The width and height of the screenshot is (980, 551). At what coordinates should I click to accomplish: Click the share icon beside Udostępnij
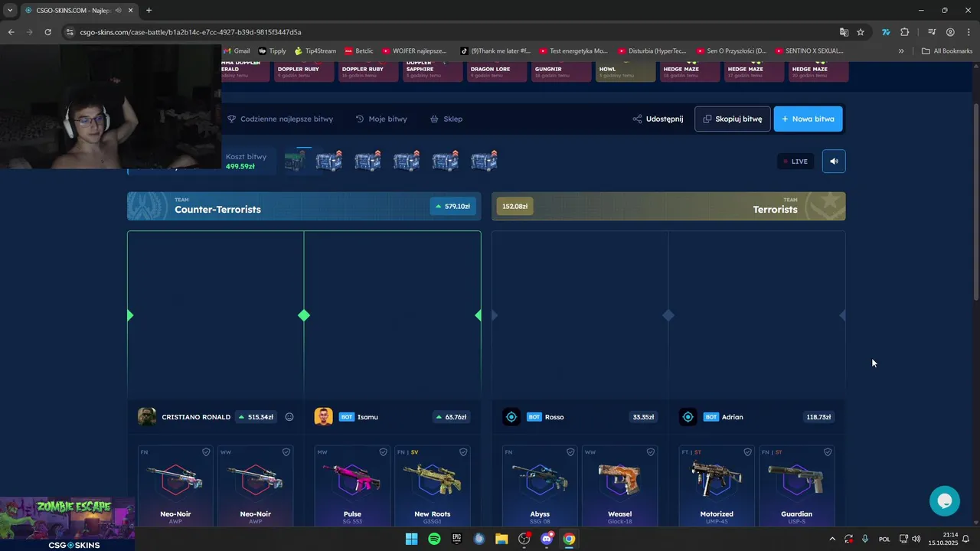pyautogui.click(x=637, y=119)
